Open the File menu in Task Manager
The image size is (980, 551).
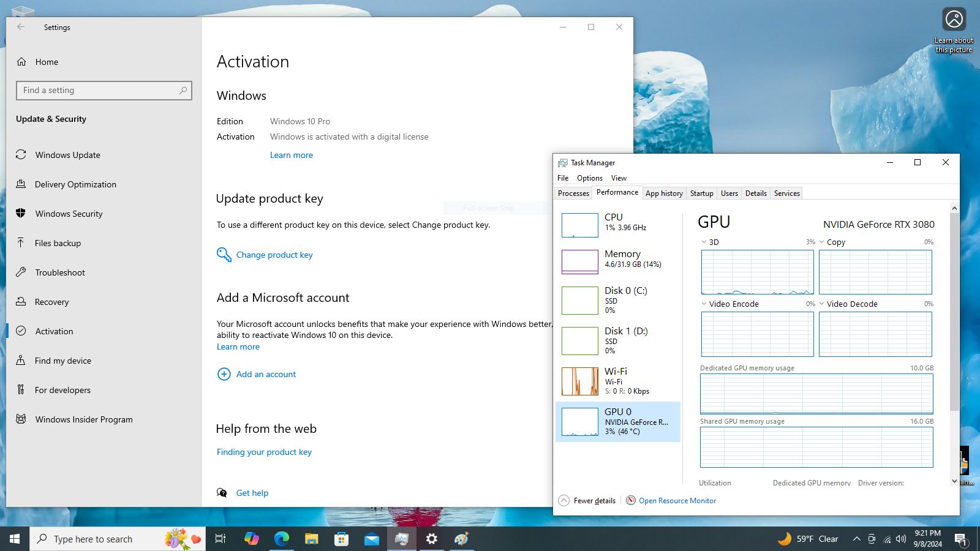click(x=563, y=178)
